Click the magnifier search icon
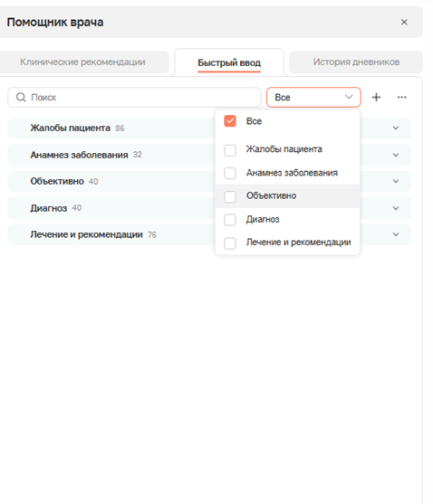The height and width of the screenshot is (504, 433). coord(21,97)
